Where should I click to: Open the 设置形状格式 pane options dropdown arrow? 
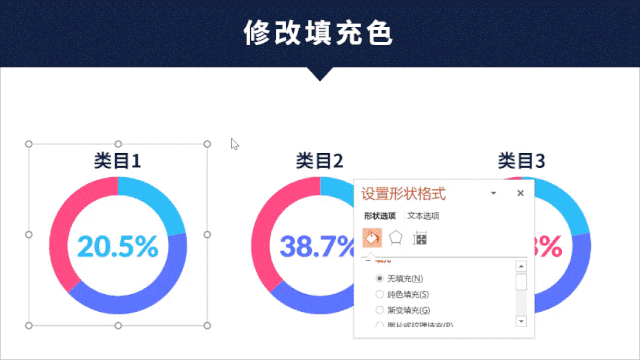tap(493, 193)
